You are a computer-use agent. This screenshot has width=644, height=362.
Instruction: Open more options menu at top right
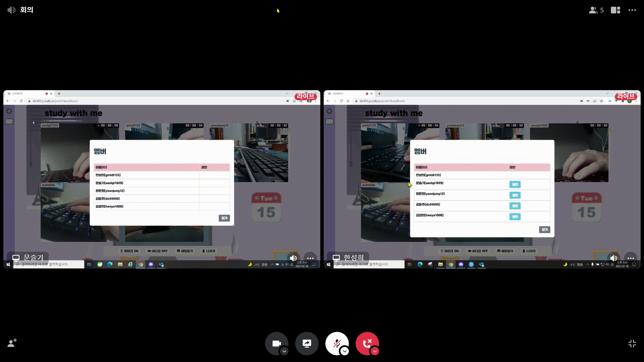coord(632,10)
